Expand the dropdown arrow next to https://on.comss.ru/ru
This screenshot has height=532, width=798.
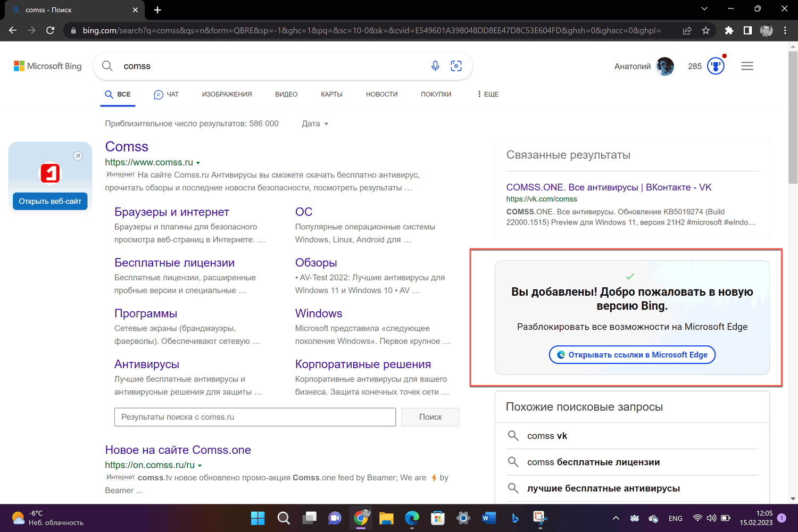199,465
